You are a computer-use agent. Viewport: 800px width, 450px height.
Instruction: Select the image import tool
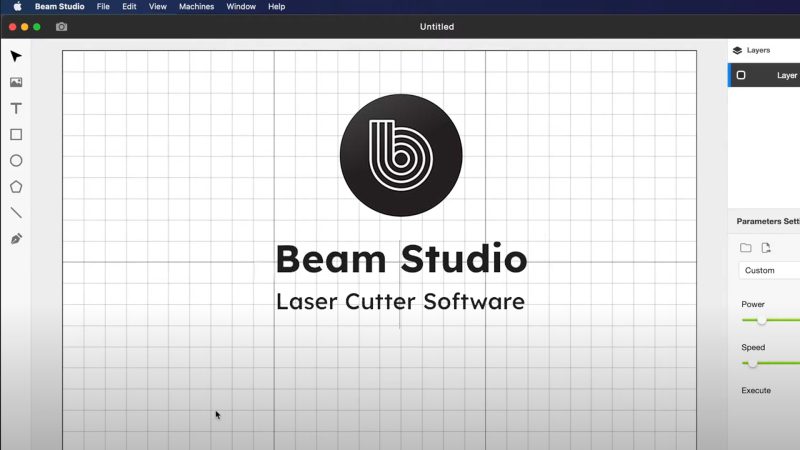(x=16, y=82)
